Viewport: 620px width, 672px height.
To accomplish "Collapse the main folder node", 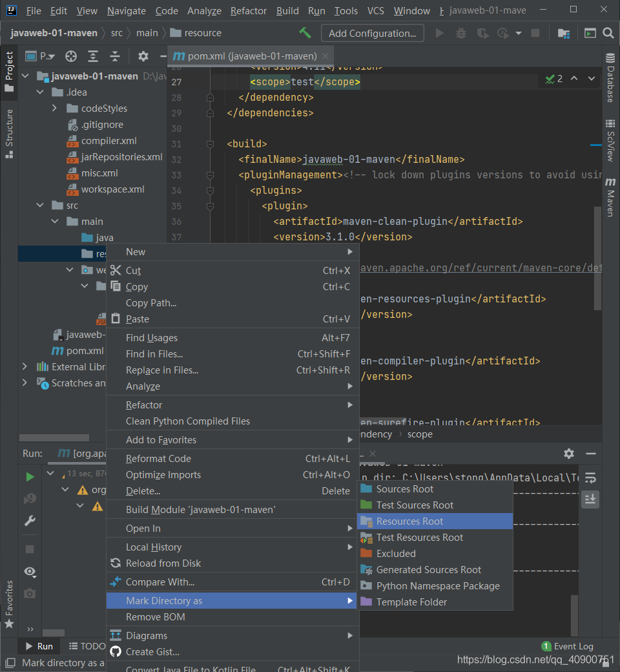I will [55, 222].
